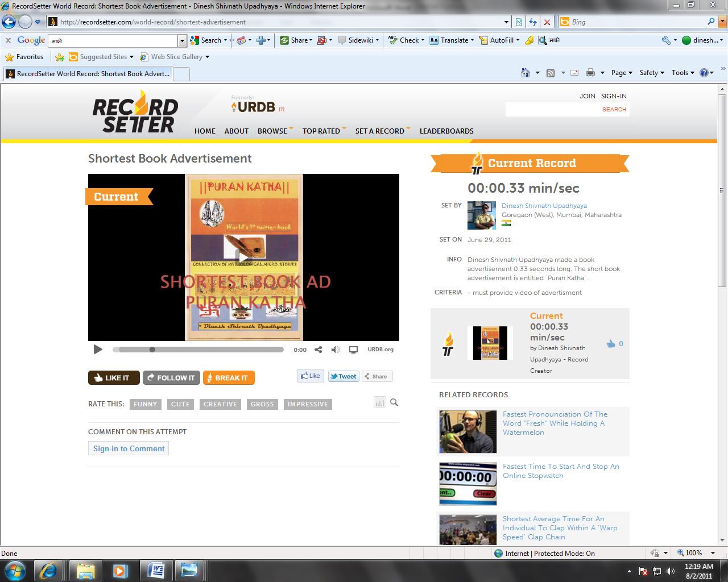Click the magnifier icon near ratings

click(394, 402)
